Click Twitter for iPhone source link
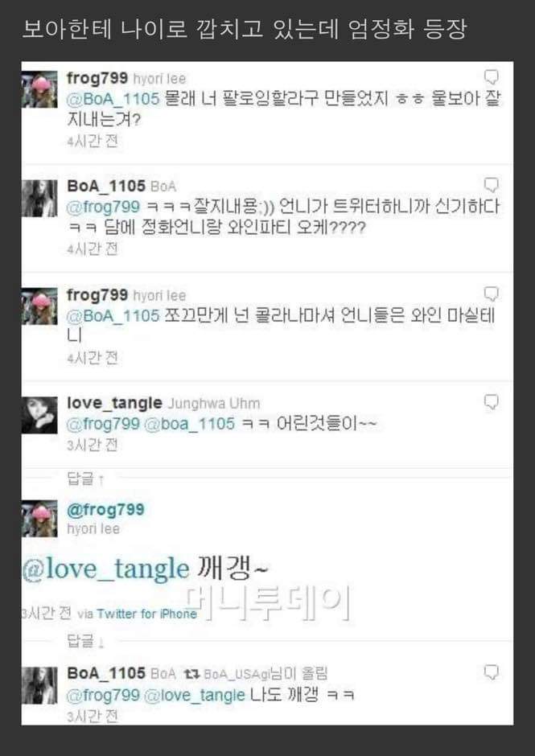The image size is (535, 756). pos(146,614)
